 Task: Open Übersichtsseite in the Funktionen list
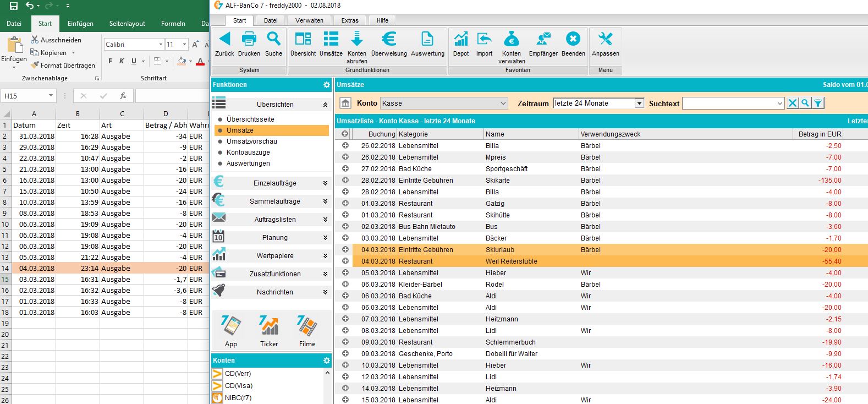click(x=250, y=119)
